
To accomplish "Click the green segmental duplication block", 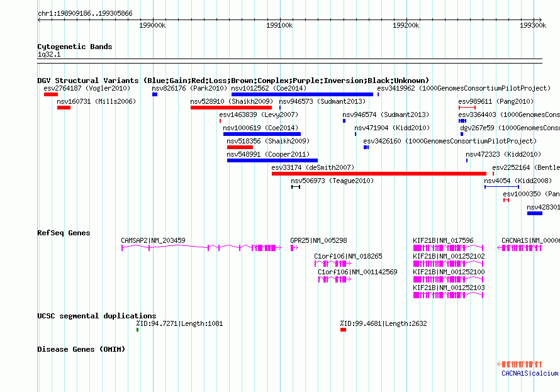I will click(138, 330).
